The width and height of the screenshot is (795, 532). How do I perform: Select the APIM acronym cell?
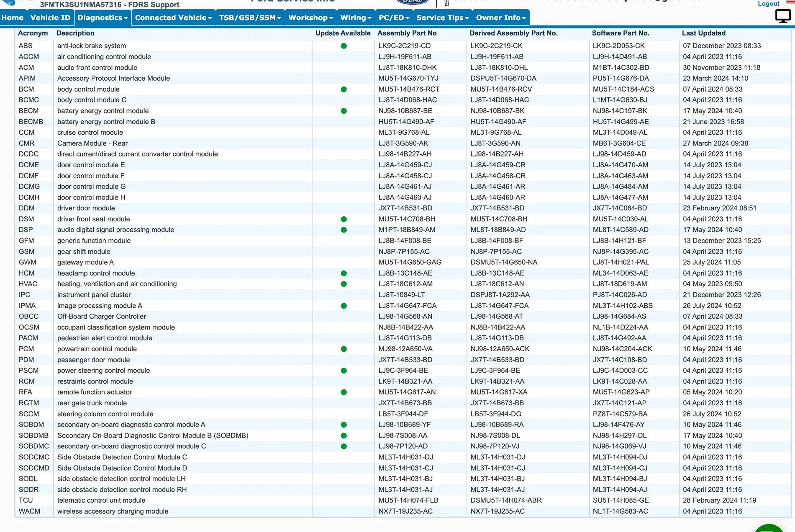pos(27,78)
